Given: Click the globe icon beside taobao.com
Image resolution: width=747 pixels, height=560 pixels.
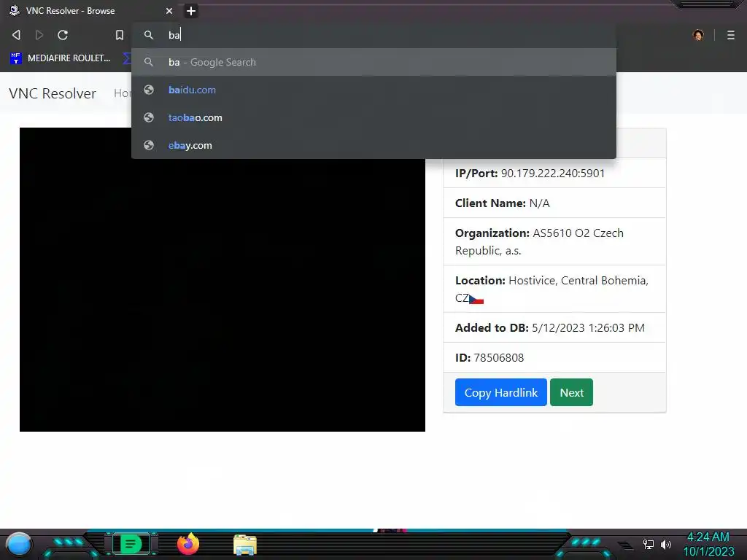Looking at the screenshot, I should pyautogui.click(x=149, y=117).
